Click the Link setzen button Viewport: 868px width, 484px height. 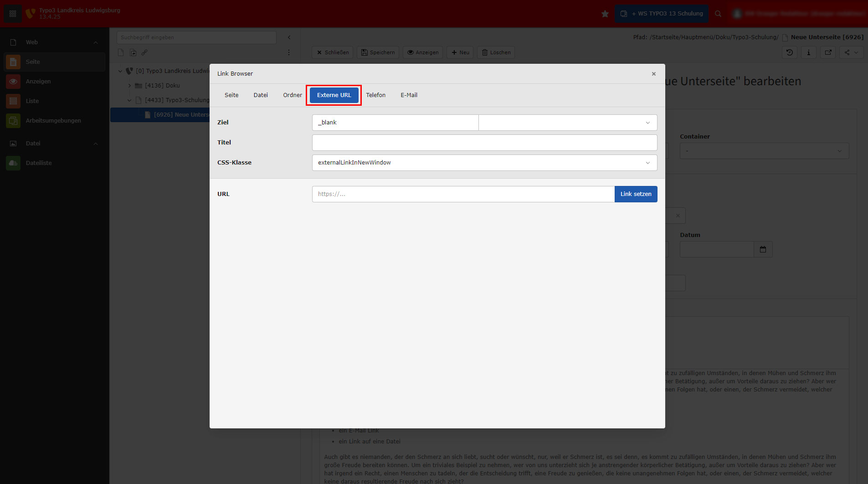point(635,194)
